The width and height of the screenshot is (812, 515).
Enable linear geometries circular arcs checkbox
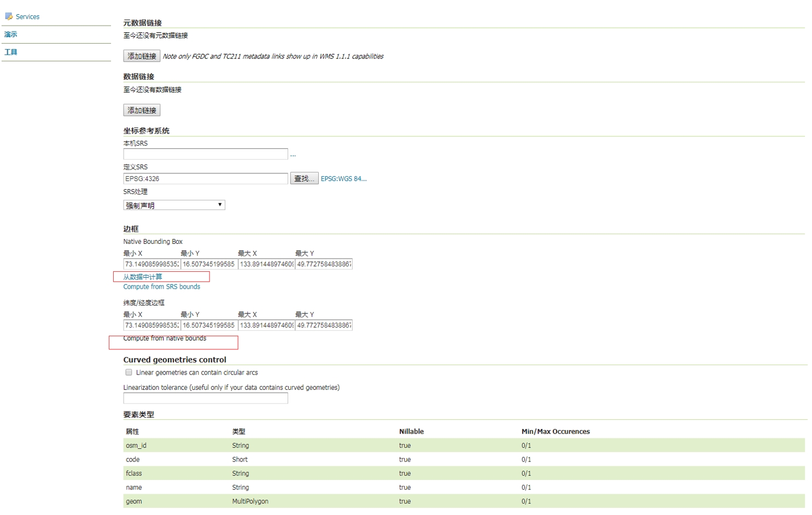coord(128,372)
